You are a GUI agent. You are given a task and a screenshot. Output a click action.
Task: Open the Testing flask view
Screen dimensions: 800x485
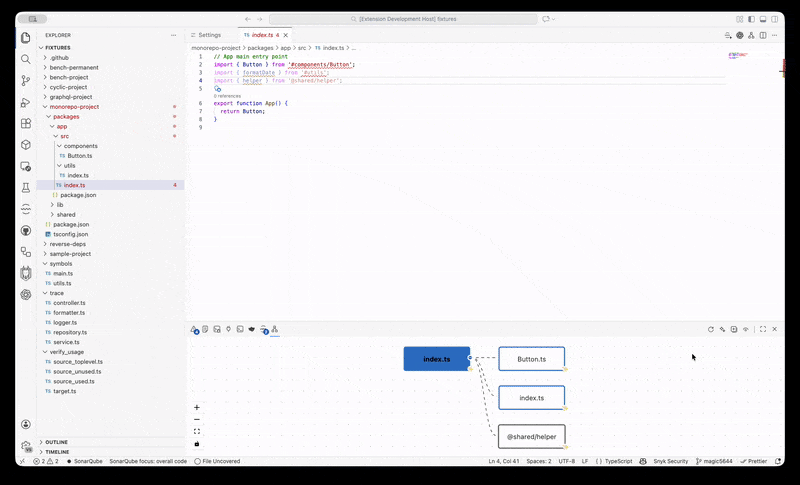(26, 188)
